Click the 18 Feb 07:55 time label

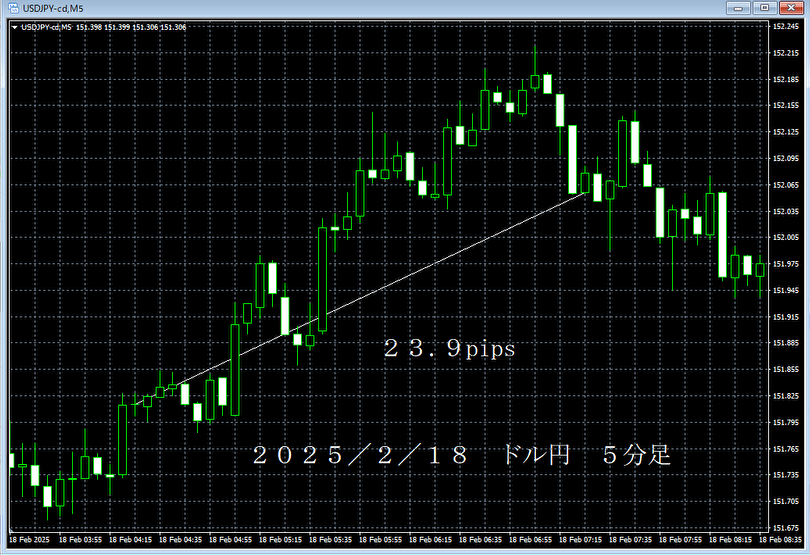680,539
